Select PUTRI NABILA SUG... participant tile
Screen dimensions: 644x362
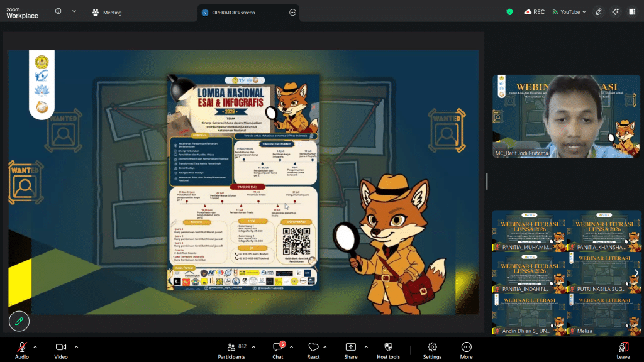(604, 273)
